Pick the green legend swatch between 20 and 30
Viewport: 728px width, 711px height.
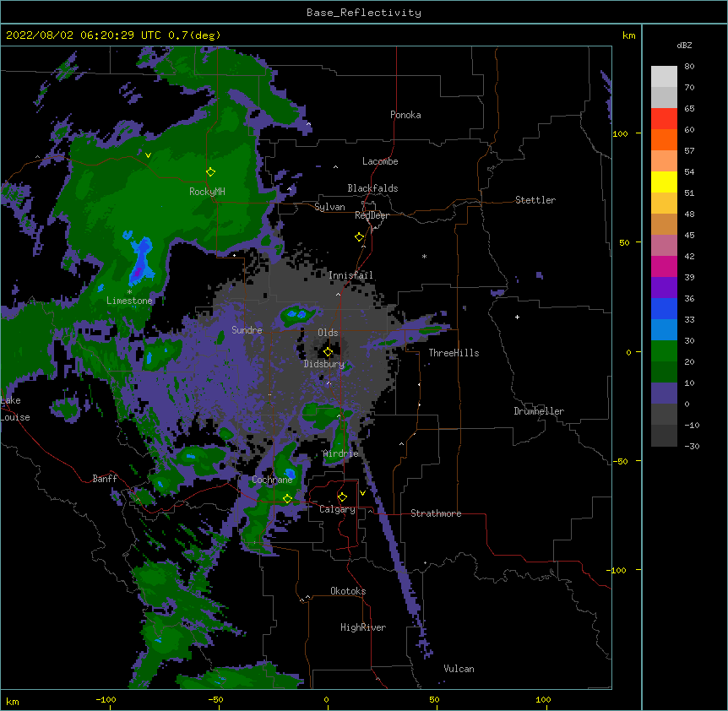(x=664, y=351)
